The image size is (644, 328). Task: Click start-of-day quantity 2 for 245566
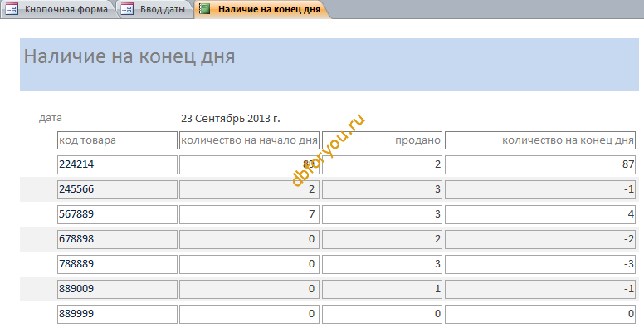click(x=249, y=189)
